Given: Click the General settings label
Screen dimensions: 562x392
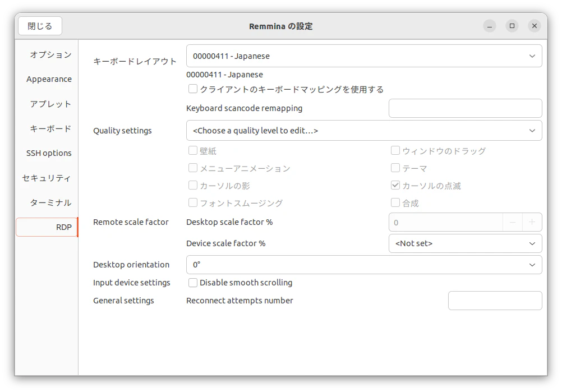Looking at the screenshot, I should 123,301.
